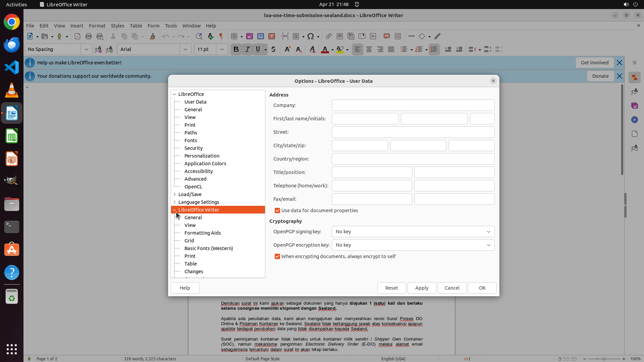The width and height of the screenshot is (644, 362).
Task: Open LibreOffice Calc from dock
Action: [x=12, y=136]
